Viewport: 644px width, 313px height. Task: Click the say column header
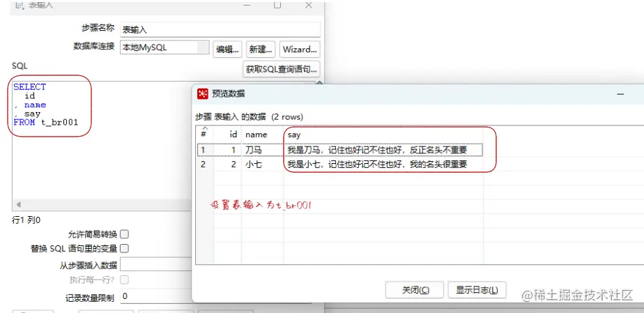(x=383, y=135)
